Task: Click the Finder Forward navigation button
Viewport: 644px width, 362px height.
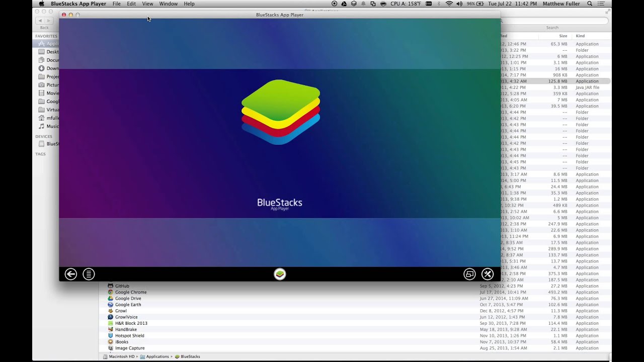Action: [x=49, y=21]
